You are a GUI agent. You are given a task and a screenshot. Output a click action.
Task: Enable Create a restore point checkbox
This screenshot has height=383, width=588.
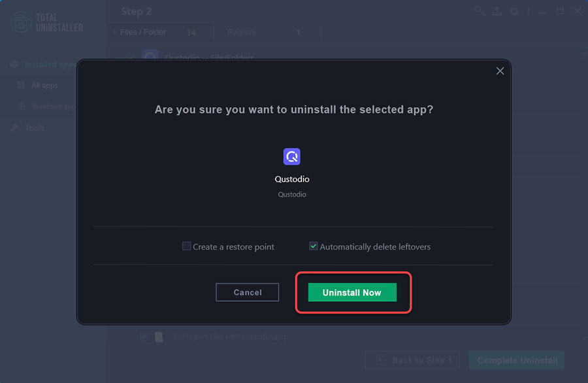(186, 246)
